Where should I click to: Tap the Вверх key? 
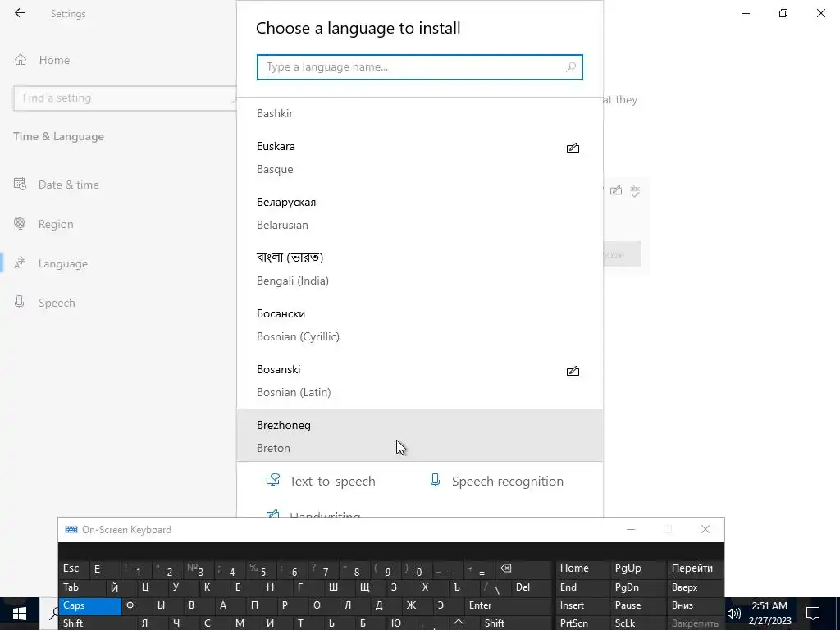[x=696, y=587]
